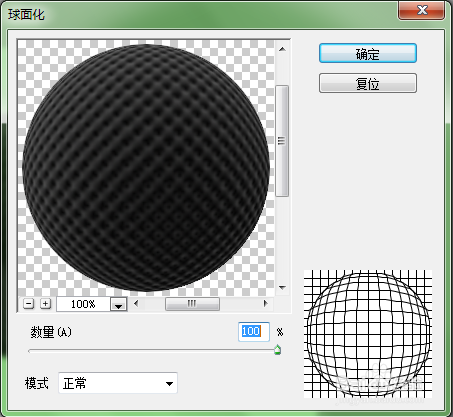Click the preview scroll right arrow
This screenshot has width=453, height=417.
click(265, 304)
